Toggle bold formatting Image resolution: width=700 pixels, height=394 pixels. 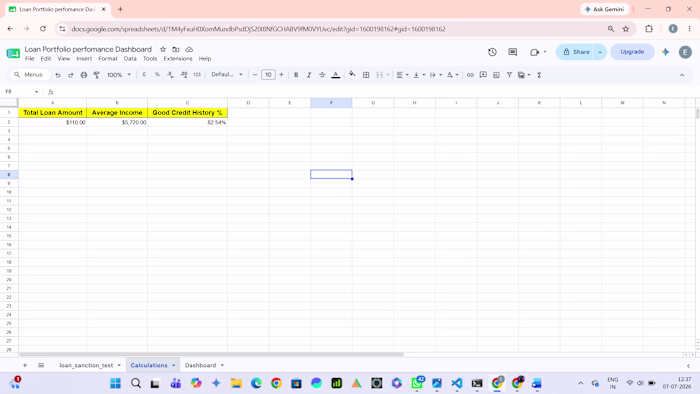296,75
